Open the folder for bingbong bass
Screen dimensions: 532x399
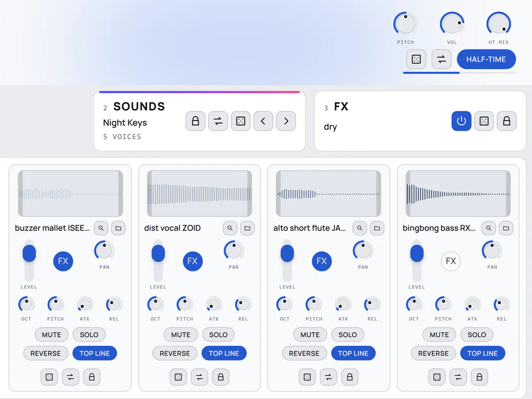(506, 228)
